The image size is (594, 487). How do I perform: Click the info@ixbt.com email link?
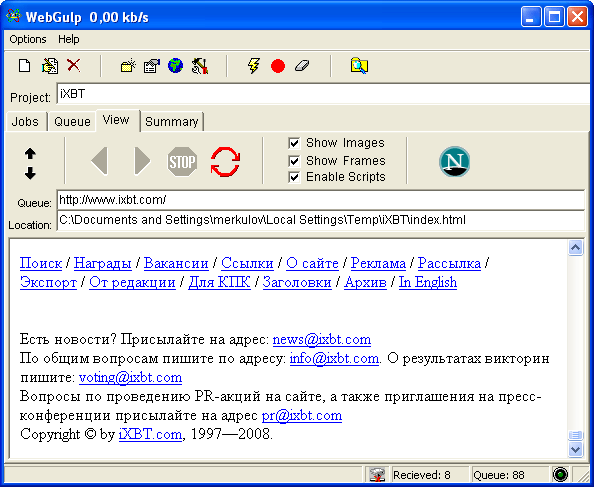pos(334,358)
